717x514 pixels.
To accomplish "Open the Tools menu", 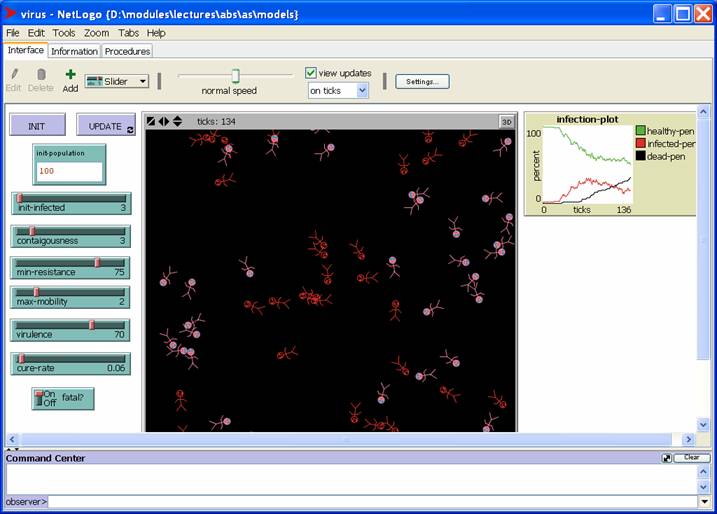I will [64, 33].
